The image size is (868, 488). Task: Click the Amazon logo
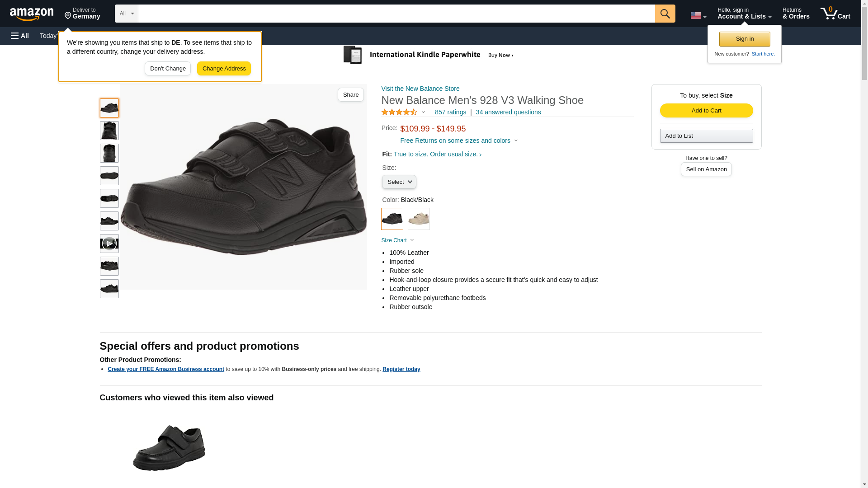tap(32, 14)
